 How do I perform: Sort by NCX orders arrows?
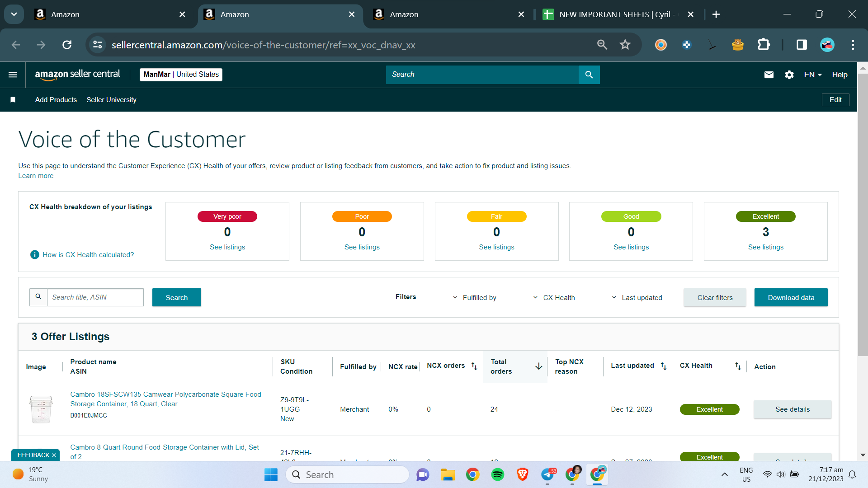[x=474, y=366]
